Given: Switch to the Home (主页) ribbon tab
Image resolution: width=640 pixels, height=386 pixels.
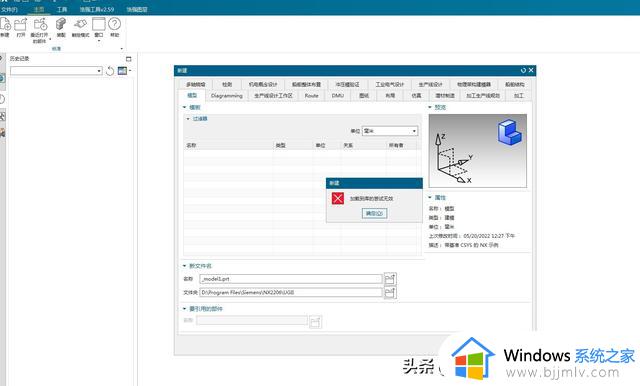Looking at the screenshot, I should tap(39, 9).
